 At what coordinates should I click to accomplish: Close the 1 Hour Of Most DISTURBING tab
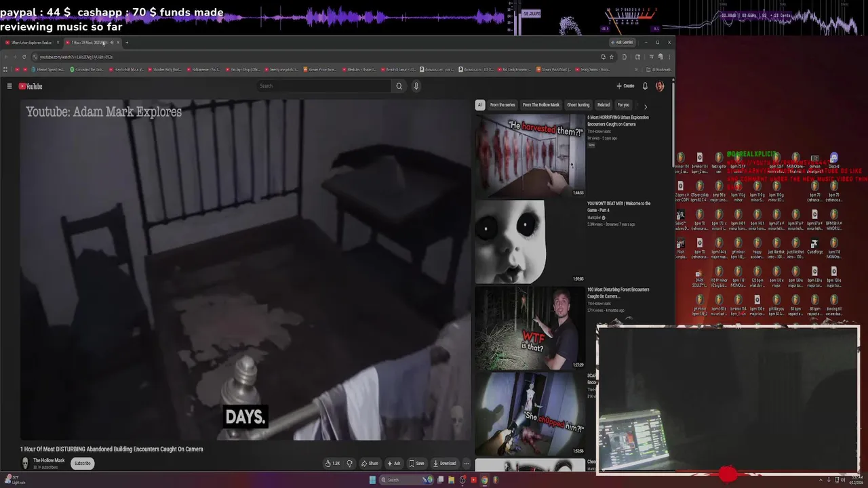pyautogui.click(x=118, y=43)
